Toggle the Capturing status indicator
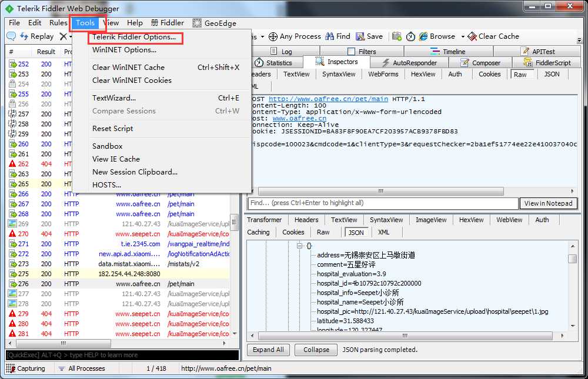The width and height of the screenshot is (588, 379). tap(25, 368)
